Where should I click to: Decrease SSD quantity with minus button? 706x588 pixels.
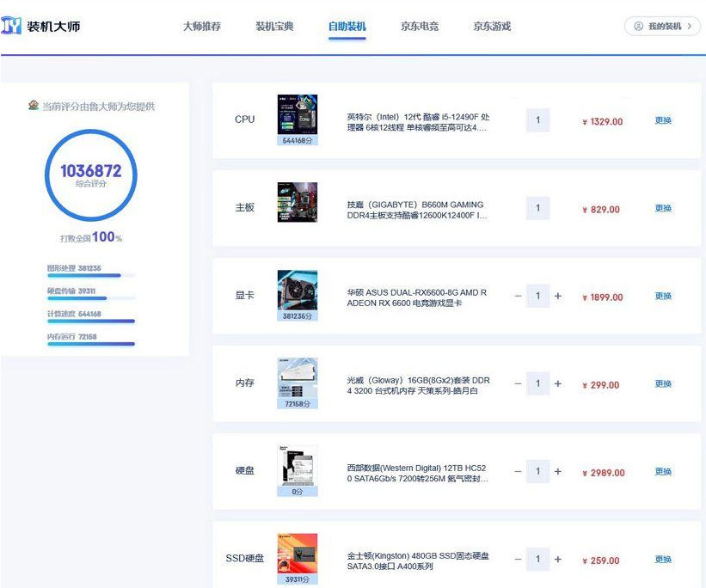(518, 560)
